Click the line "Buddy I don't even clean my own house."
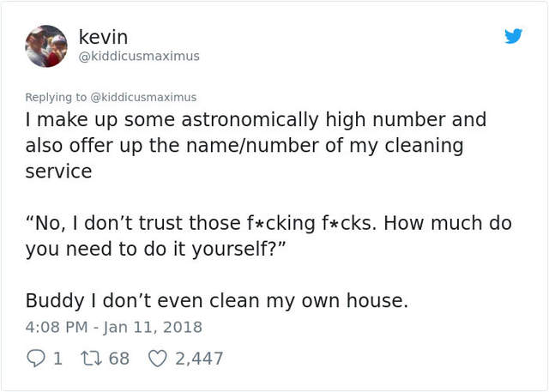The image size is (549, 392). 217,300
